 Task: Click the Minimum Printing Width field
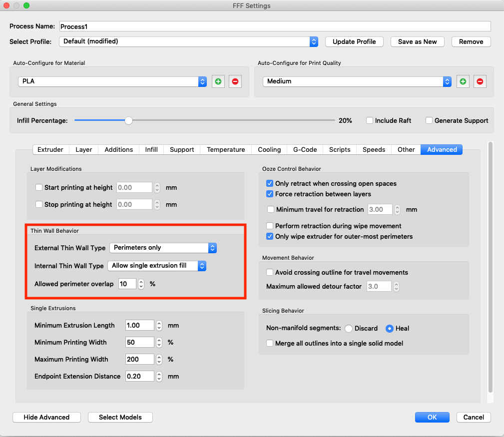[x=140, y=342]
